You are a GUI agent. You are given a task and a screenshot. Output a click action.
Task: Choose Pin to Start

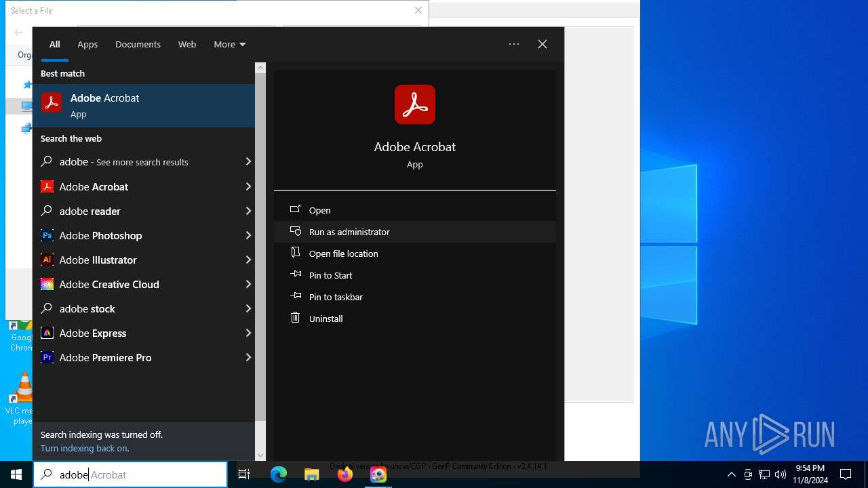point(415,275)
